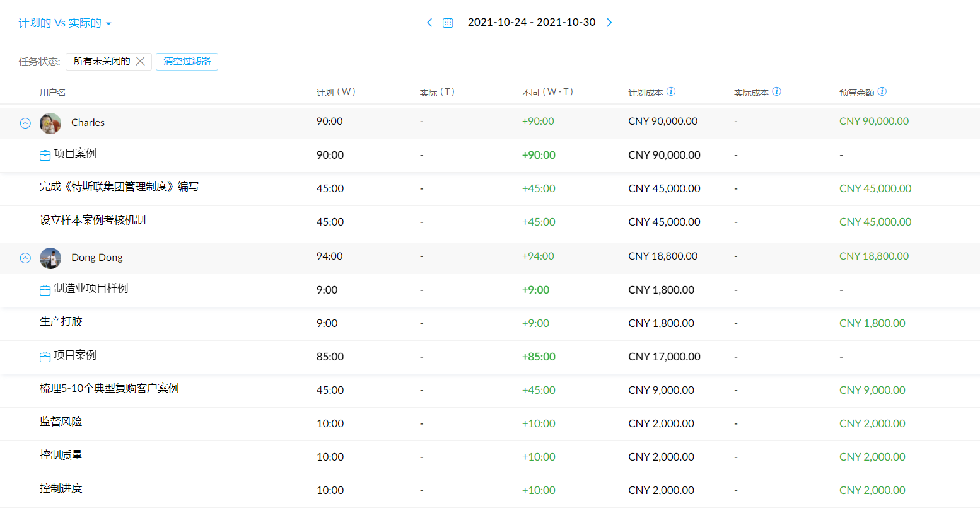The width and height of the screenshot is (980, 511).
Task: Click info icon next to 实际成本
Action: click(776, 91)
